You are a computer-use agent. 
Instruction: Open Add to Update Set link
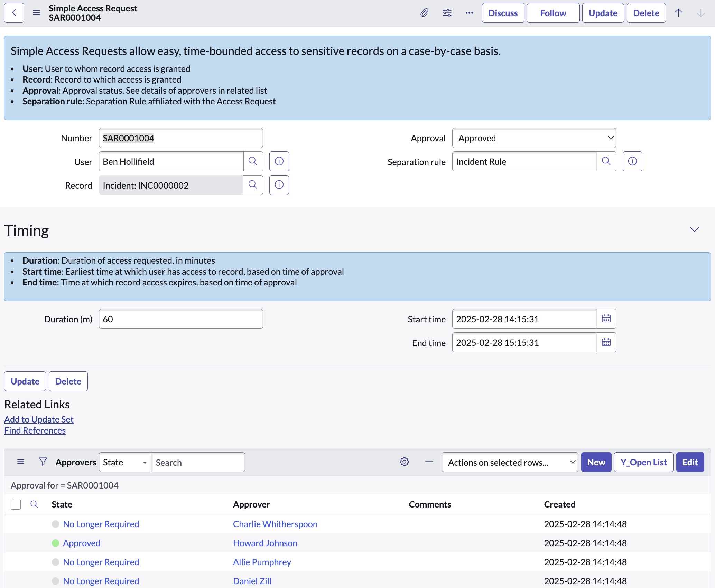[39, 419]
